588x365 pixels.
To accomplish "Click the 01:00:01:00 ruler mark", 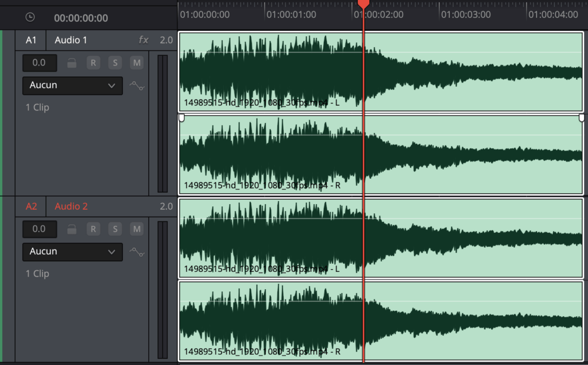I will coord(291,14).
